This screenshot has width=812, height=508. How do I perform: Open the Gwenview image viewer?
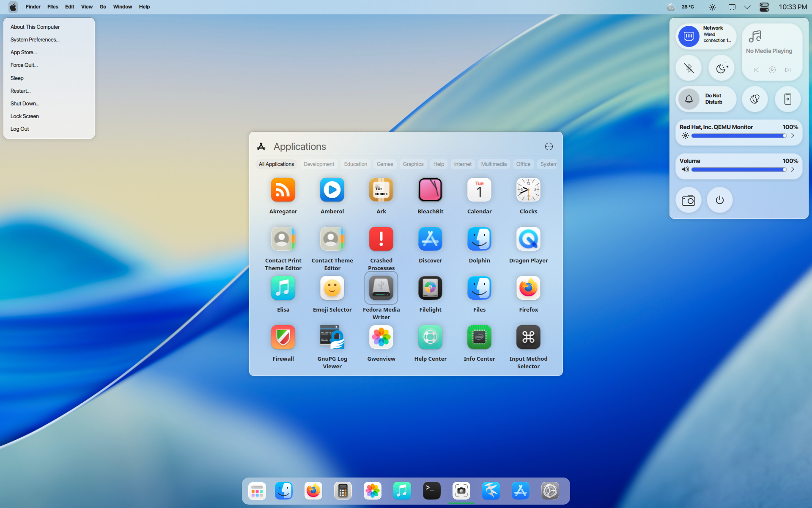click(381, 337)
